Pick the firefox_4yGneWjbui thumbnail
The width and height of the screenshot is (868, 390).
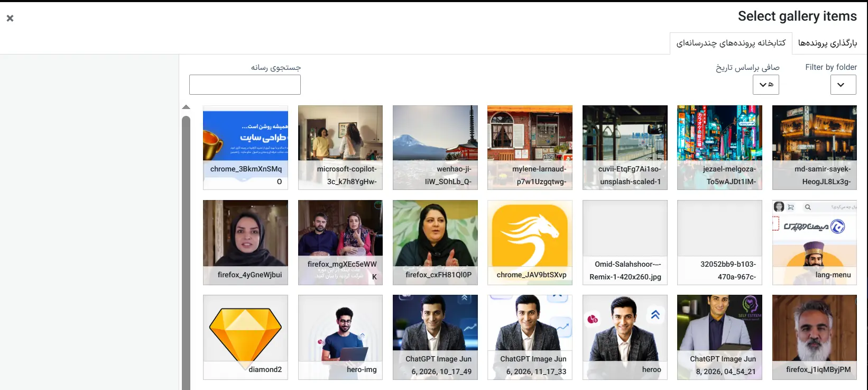pyautogui.click(x=245, y=242)
